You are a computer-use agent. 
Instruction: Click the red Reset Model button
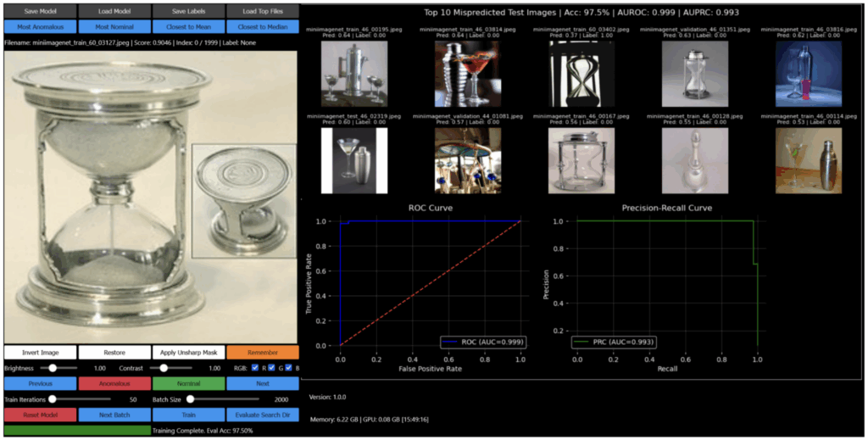pyautogui.click(x=40, y=415)
